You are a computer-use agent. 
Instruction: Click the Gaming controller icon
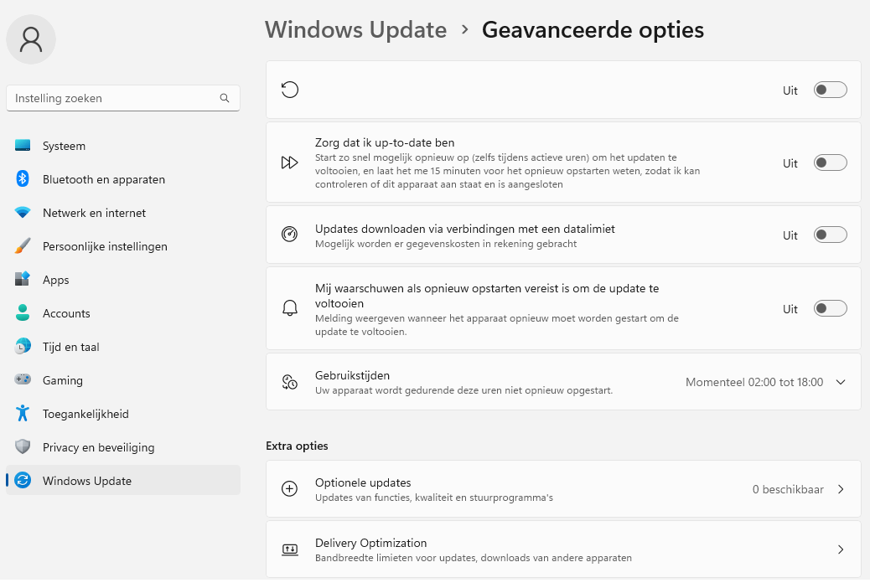23,380
